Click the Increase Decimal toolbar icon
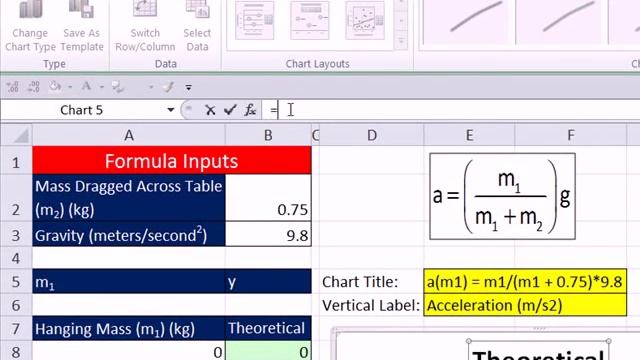 (12, 87)
